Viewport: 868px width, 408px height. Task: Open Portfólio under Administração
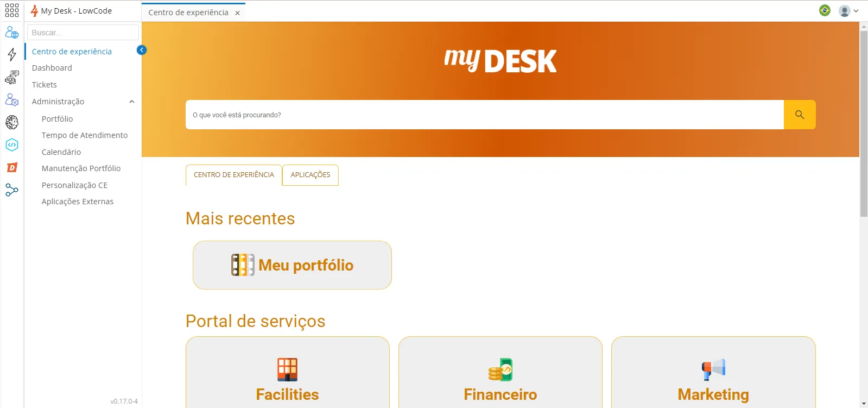click(57, 119)
